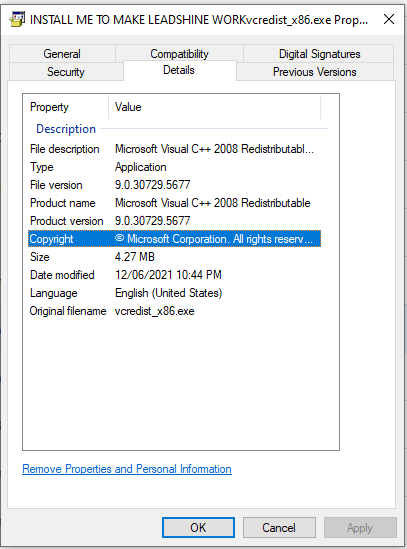The image size is (407, 549).
Task: Switch to the General tab
Action: click(x=62, y=54)
